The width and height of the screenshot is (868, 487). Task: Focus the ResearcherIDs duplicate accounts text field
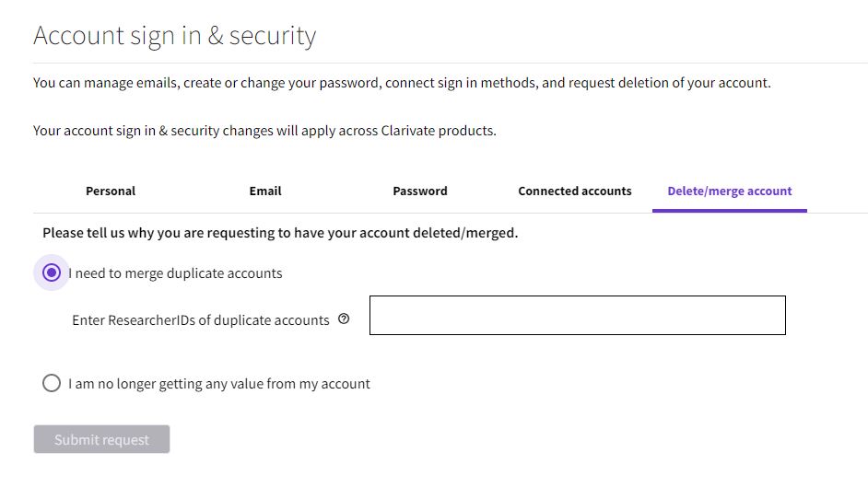[x=578, y=315]
